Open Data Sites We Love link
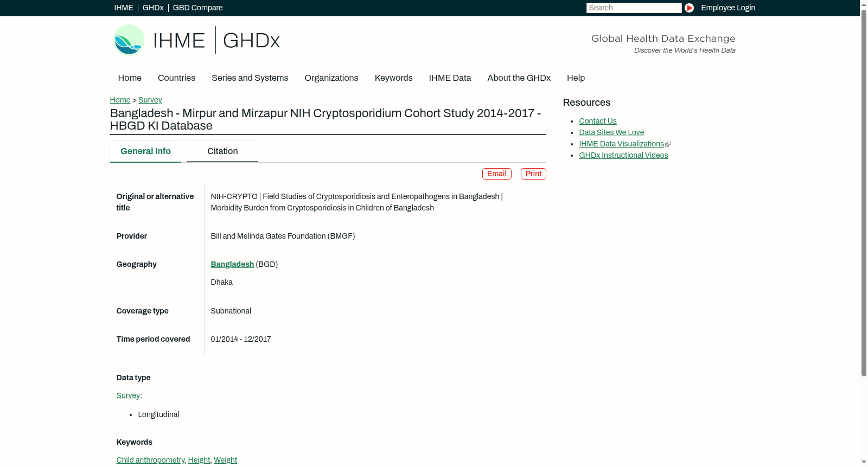 tap(611, 132)
